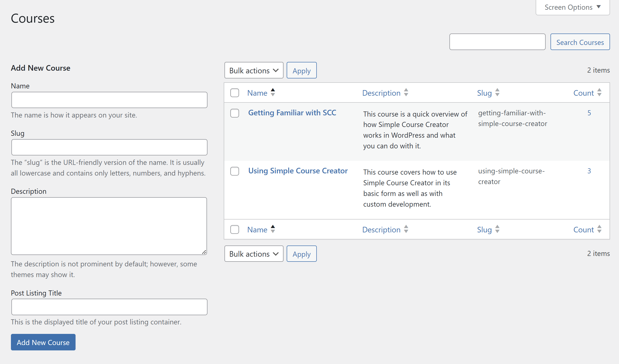This screenshot has width=619, height=364.
Task: Open the Using Simple Course Creator course
Action: coord(298,170)
